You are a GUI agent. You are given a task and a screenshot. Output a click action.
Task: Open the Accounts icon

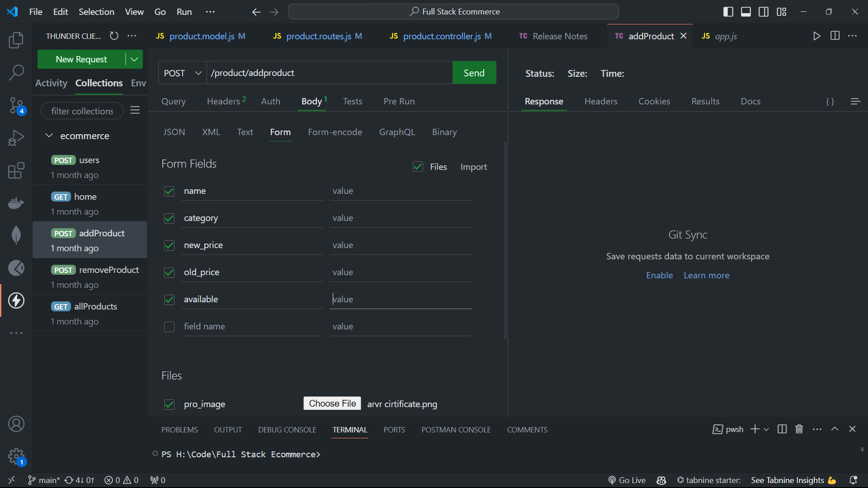[16, 424]
